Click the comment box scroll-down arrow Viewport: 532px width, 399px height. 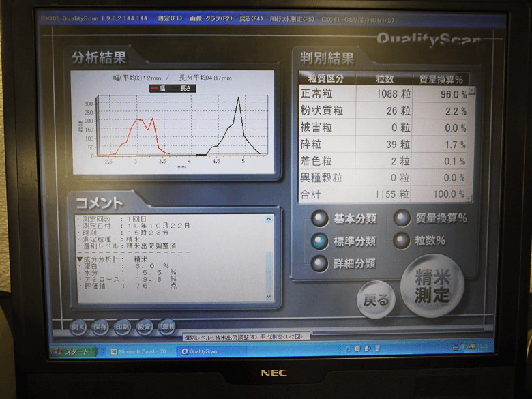coord(269,297)
